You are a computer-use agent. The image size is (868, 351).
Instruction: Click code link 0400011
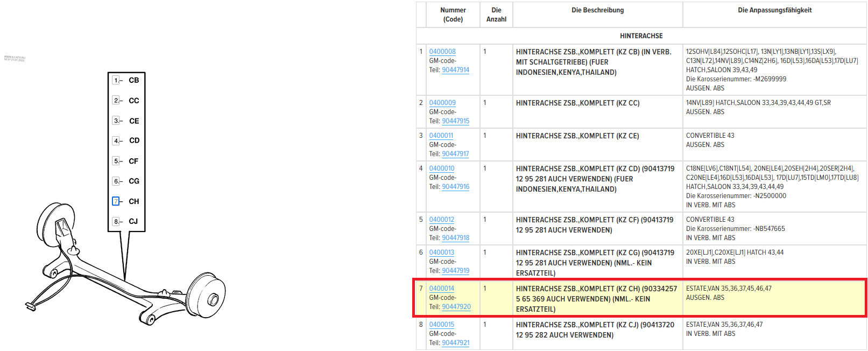click(x=441, y=136)
